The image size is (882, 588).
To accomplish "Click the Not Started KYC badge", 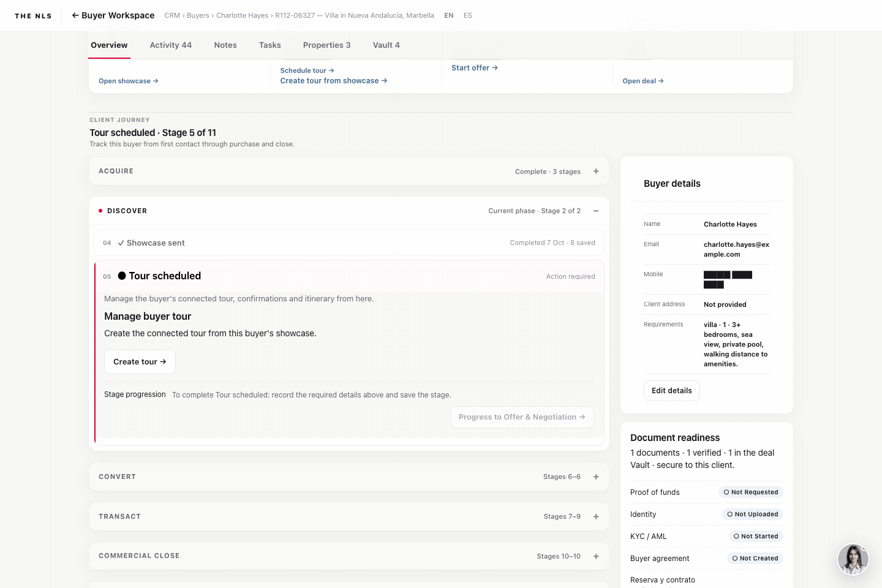I will coord(756,537).
